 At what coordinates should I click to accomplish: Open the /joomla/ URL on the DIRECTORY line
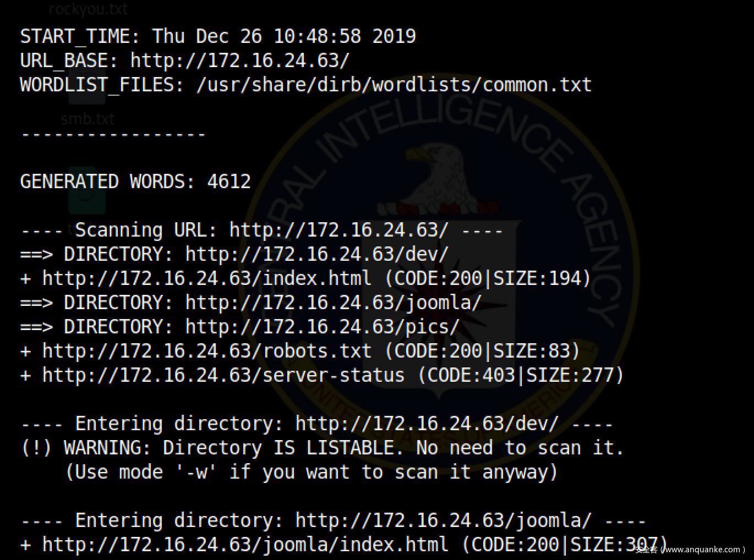pos(333,303)
